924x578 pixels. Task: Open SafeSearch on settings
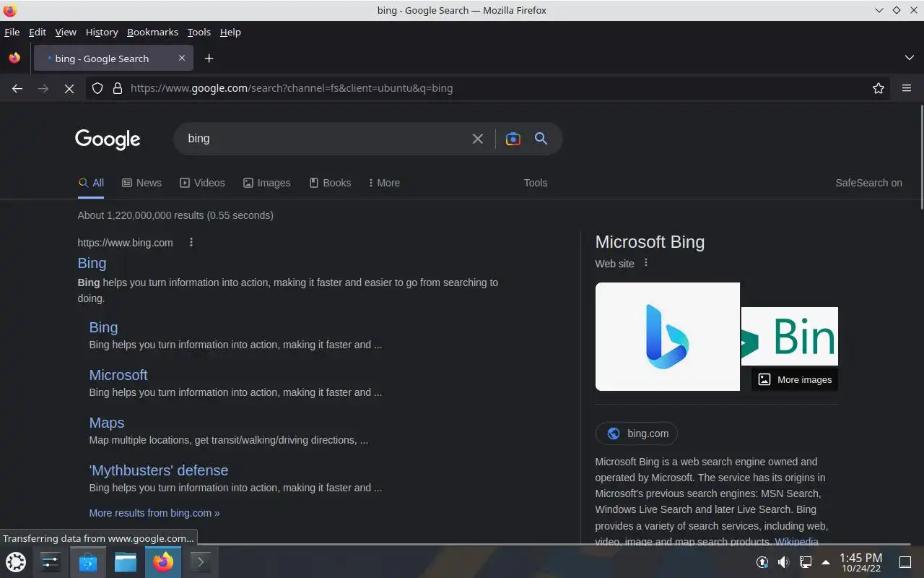click(x=868, y=183)
